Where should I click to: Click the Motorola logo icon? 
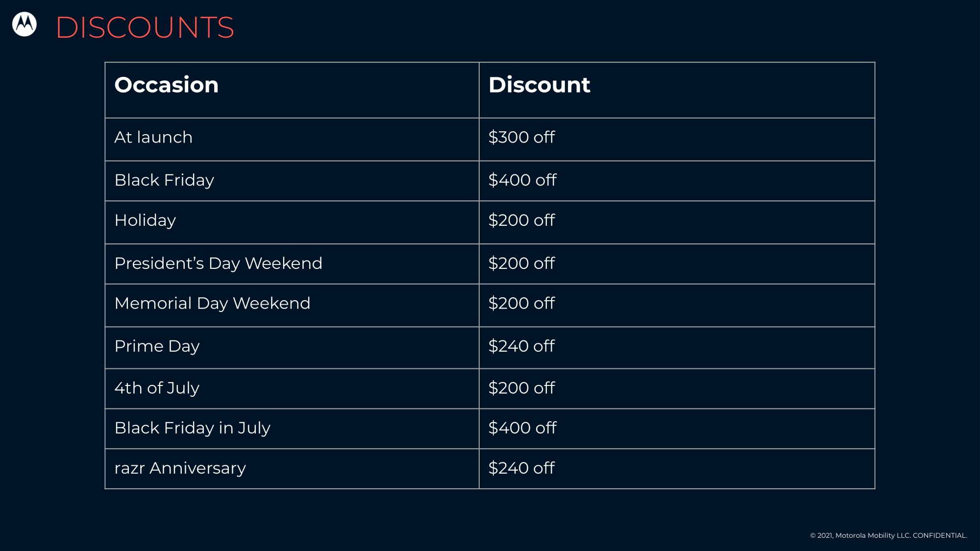pos(24,24)
